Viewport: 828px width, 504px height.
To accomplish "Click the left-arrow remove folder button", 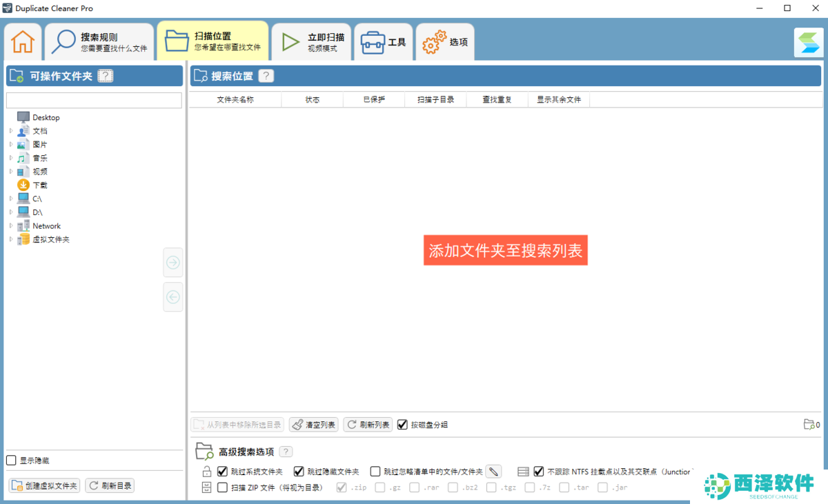I will 173,297.
